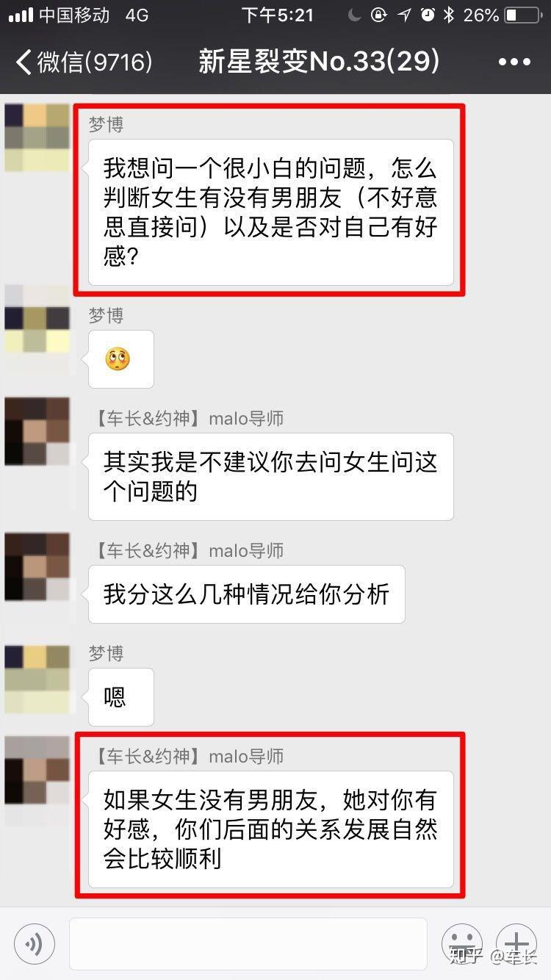The width and height of the screenshot is (551, 980).
Task: Open the plus attachments menu
Action: coord(516,943)
